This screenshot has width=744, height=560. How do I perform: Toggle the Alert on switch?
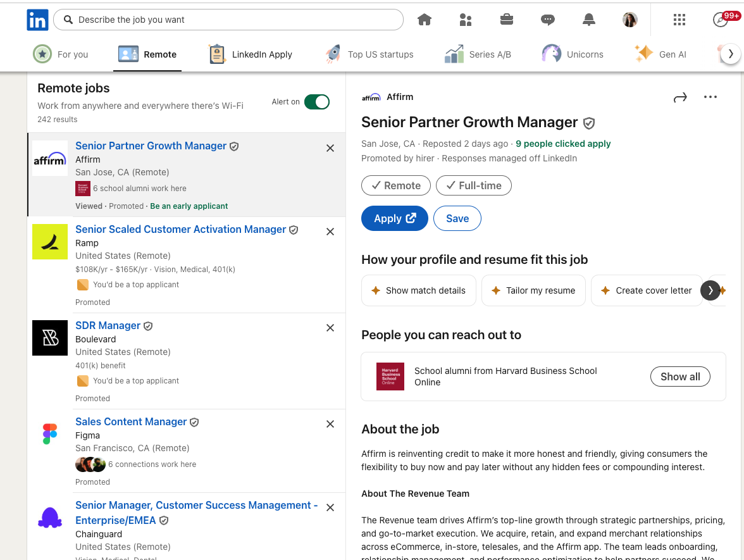[x=317, y=101]
